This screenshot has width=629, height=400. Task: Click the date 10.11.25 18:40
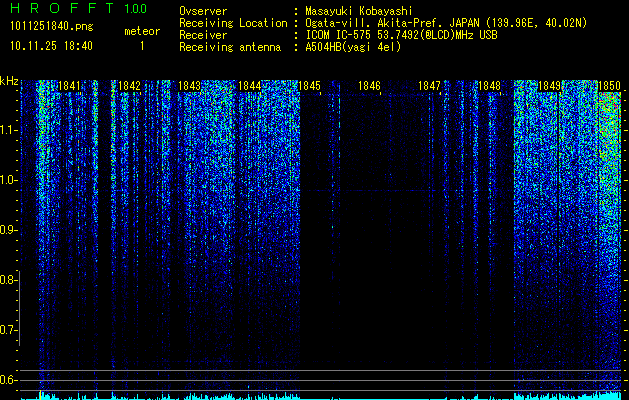coord(51,46)
